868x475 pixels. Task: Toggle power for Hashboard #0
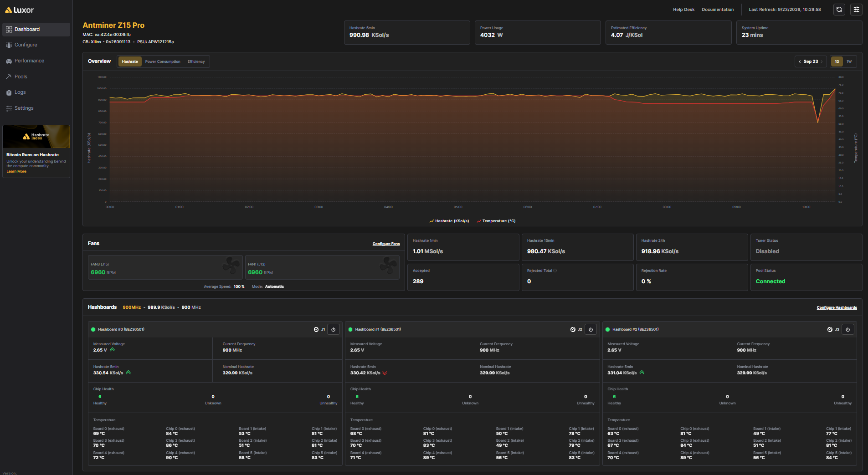(x=334, y=329)
